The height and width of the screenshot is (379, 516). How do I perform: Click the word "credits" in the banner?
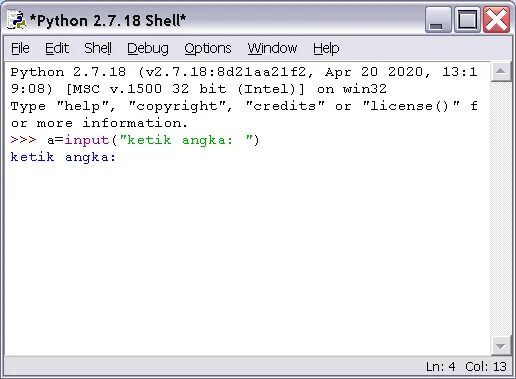285,106
